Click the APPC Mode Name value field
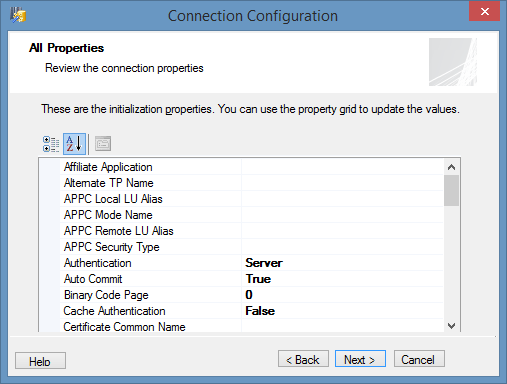The image size is (507, 384). [342, 215]
